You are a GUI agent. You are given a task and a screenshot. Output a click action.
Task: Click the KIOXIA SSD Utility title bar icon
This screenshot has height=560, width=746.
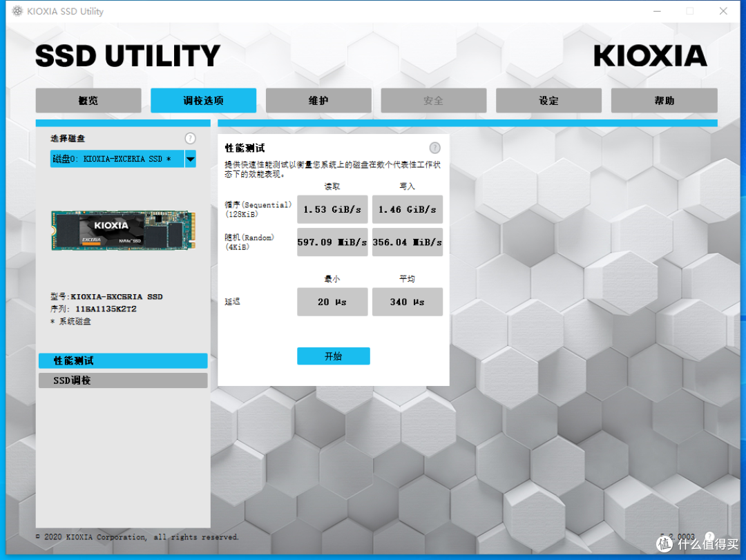[x=18, y=11]
